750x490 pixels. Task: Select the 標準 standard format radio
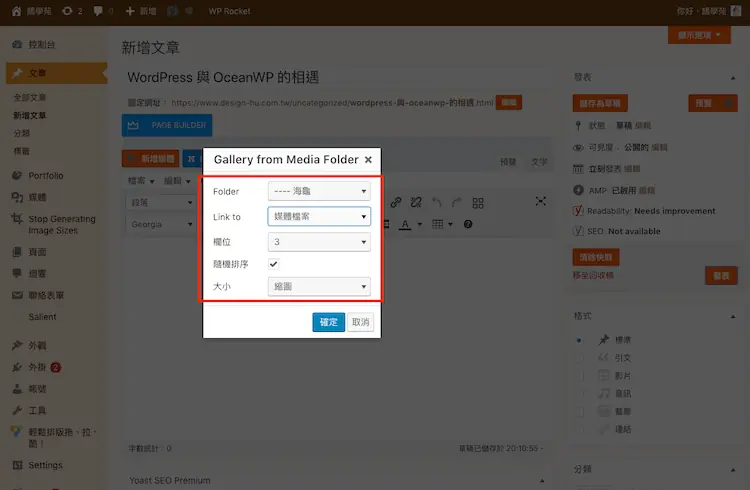[579, 340]
